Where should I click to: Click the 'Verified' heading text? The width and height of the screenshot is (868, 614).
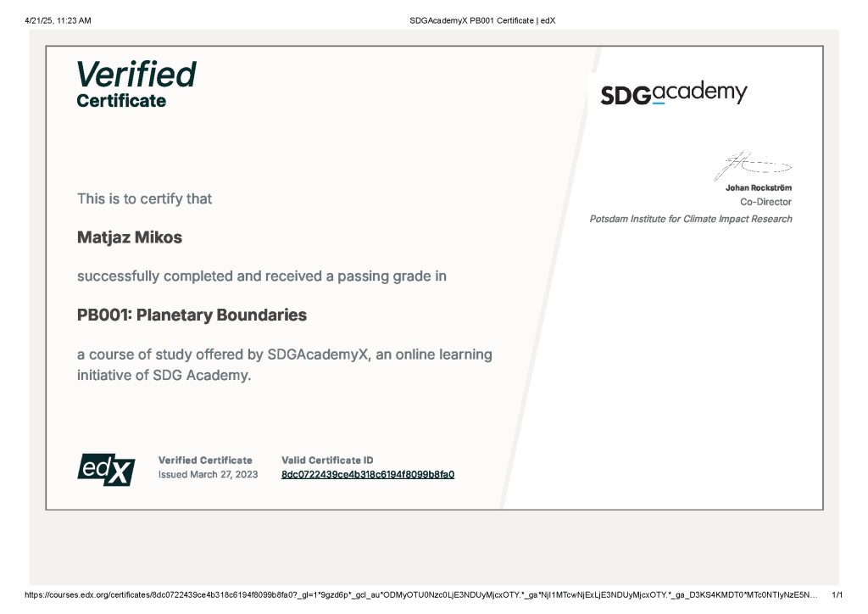(136, 74)
